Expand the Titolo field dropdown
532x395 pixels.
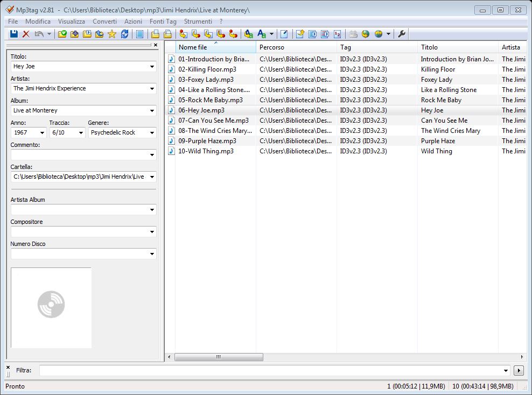pos(152,66)
